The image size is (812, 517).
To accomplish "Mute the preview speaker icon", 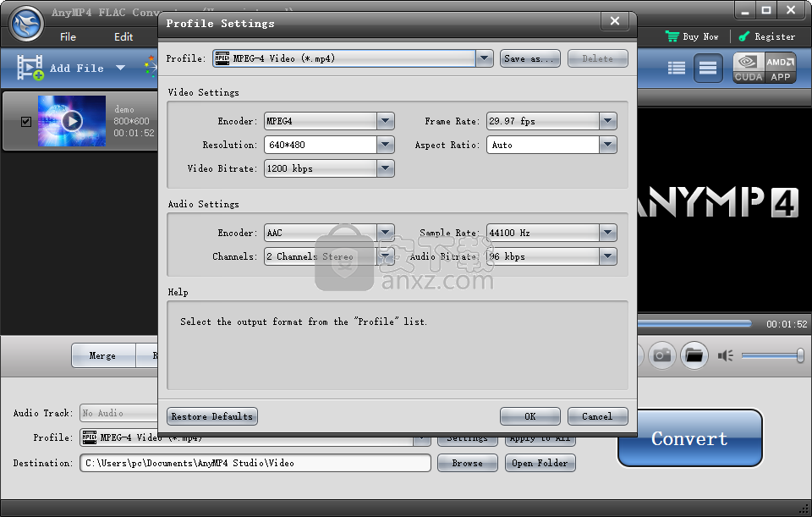I will 725,355.
